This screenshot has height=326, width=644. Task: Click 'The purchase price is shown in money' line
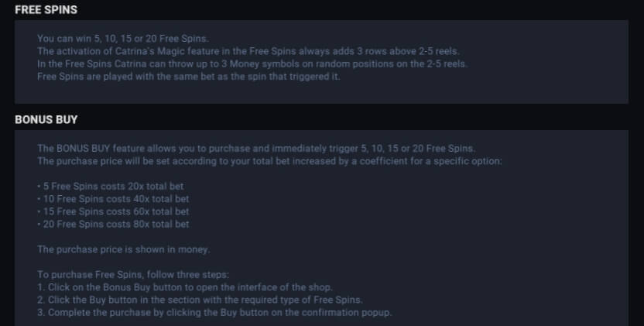click(x=123, y=249)
